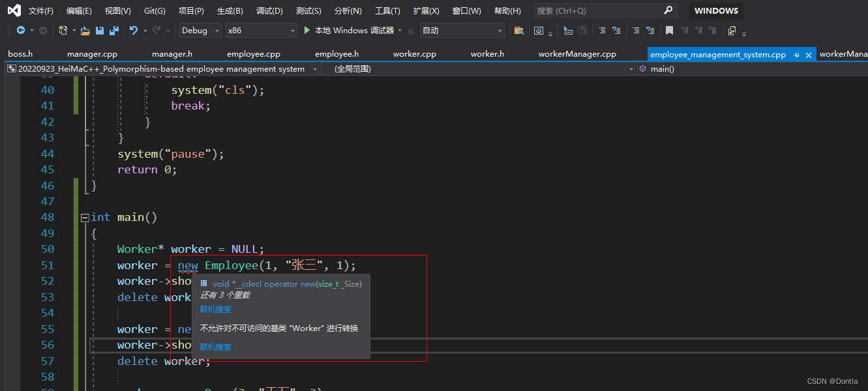
Task: Collapse the main() function code block
Action: click(x=85, y=217)
